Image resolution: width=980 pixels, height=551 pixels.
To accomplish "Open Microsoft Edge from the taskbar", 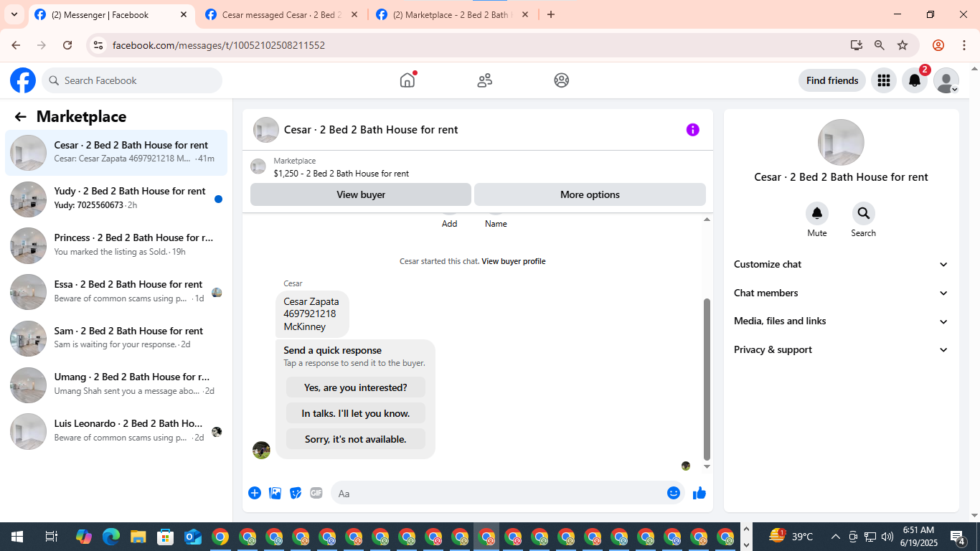I will point(111,537).
